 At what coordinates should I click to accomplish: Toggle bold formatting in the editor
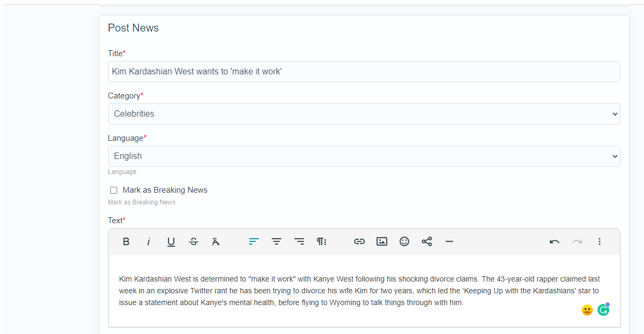(x=126, y=241)
